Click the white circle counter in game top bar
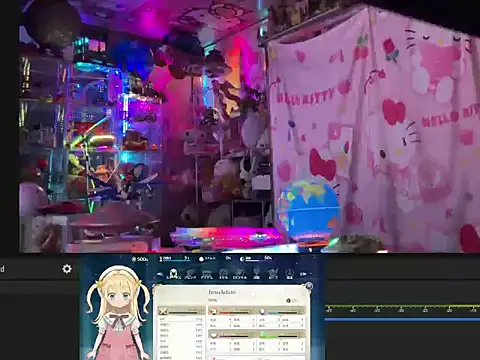The width and height of the screenshot is (480, 360). [x=215, y=258]
